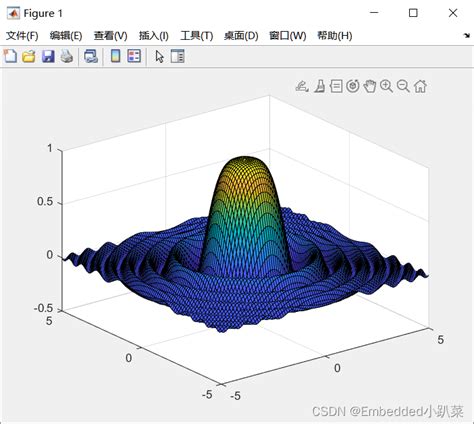This screenshot has height=424, width=474.
Task: Toggle the Rotate 3D tool
Action: pos(353,86)
